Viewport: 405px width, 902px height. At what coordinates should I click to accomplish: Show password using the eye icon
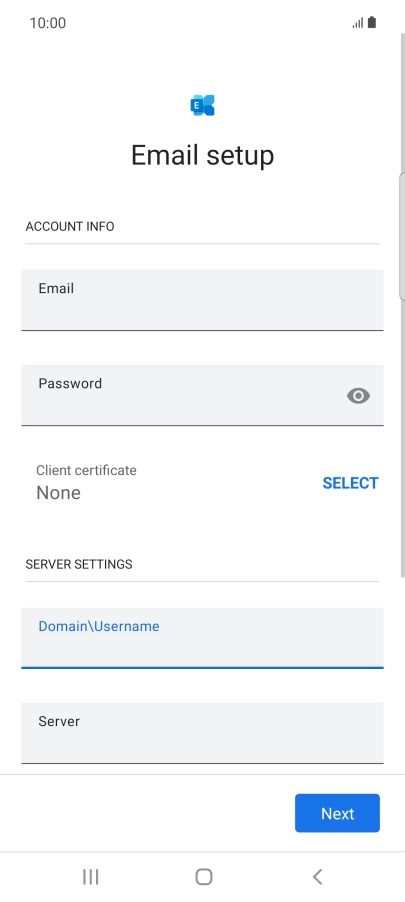(x=358, y=396)
